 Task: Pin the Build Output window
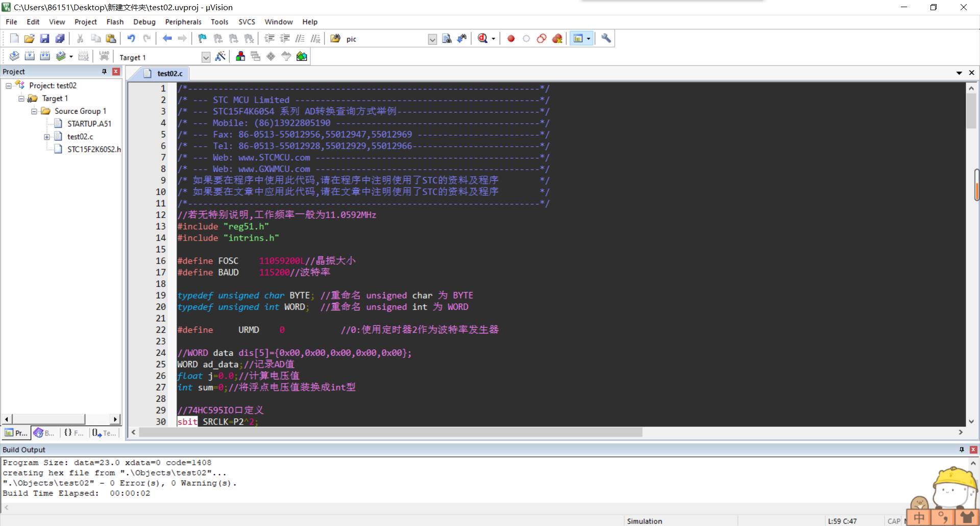(x=961, y=449)
